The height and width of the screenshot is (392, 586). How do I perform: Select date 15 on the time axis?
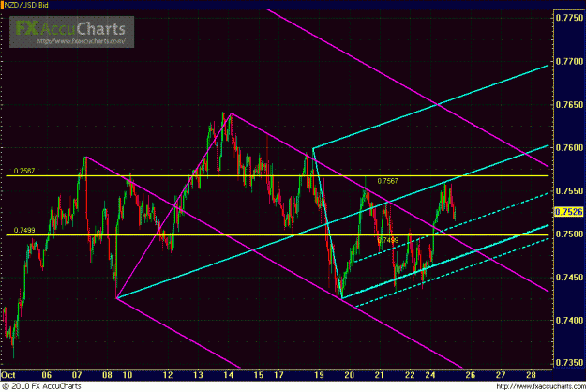(x=259, y=375)
